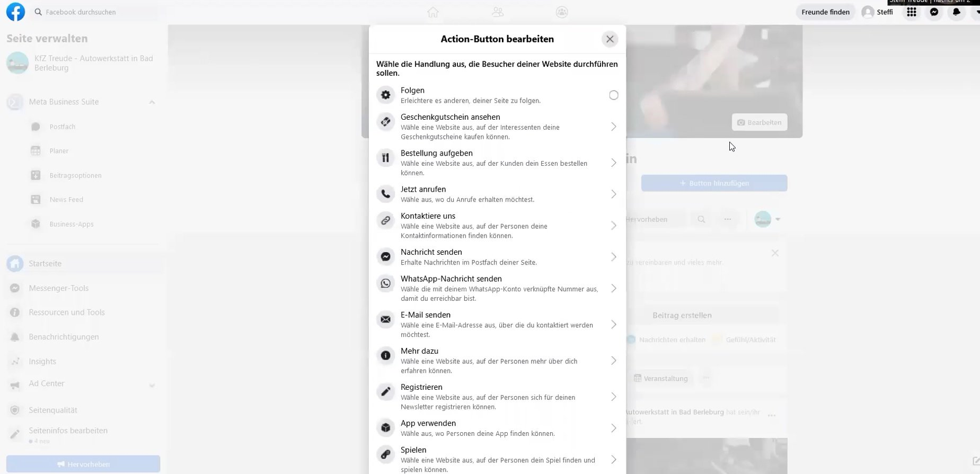Click the Veranstaltung button
Screen dimensions: 980x474
661,379
